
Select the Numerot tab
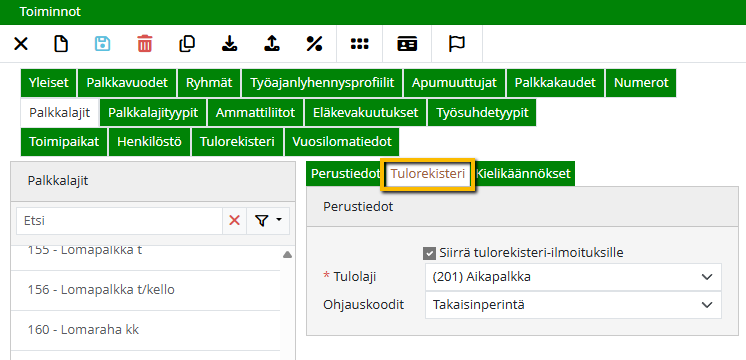pos(641,83)
